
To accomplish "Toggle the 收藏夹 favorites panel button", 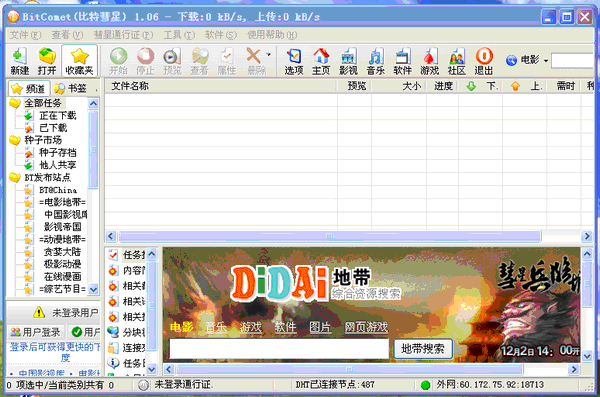I will click(79, 61).
